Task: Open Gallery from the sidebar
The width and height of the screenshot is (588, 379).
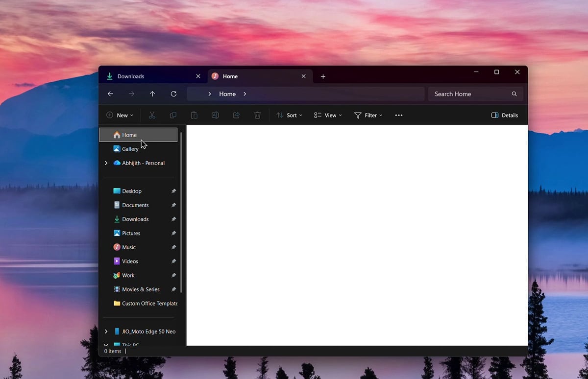Action: (x=130, y=149)
